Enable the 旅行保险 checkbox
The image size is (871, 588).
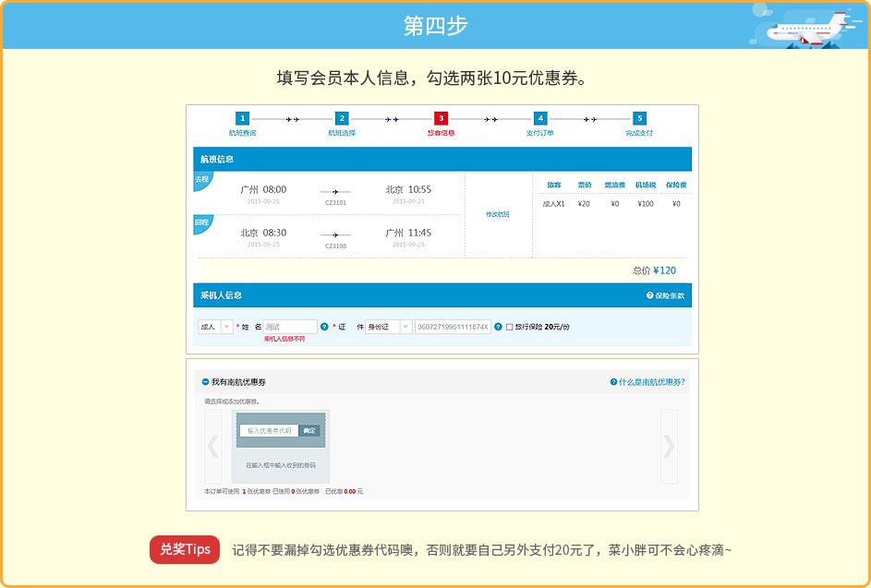pos(510,327)
